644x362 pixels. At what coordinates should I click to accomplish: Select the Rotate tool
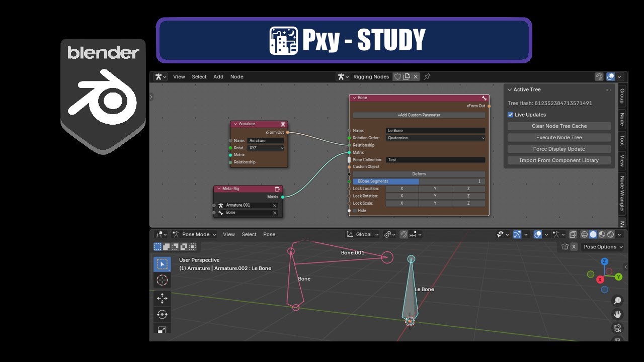[162, 315]
